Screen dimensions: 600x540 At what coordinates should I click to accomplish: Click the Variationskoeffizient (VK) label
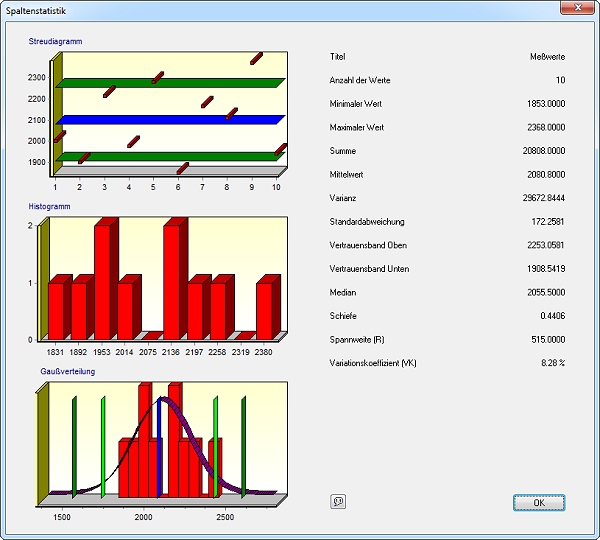[x=372, y=363]
